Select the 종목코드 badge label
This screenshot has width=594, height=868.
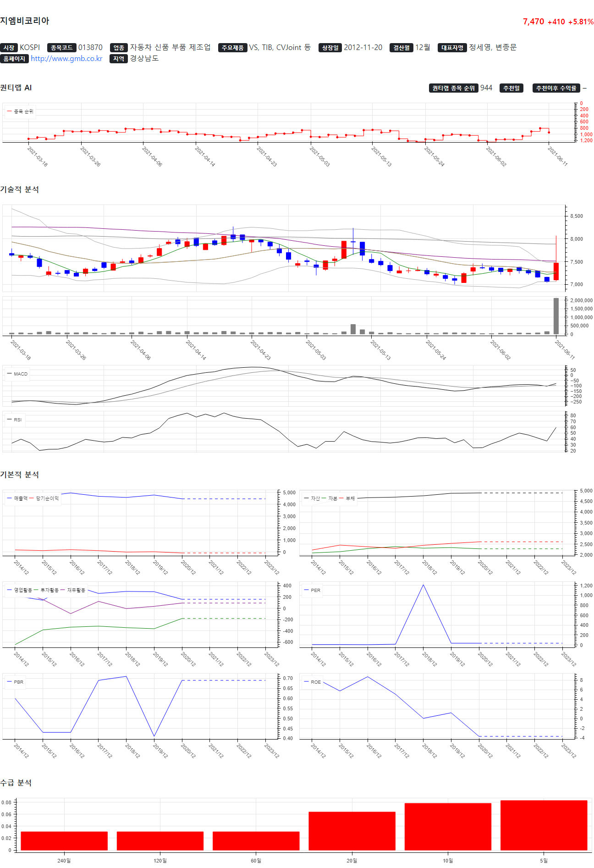[x=62, y=48]
